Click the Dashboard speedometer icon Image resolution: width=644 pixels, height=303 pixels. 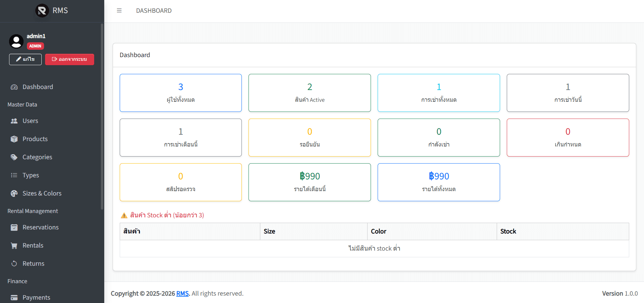coord(14,87)
